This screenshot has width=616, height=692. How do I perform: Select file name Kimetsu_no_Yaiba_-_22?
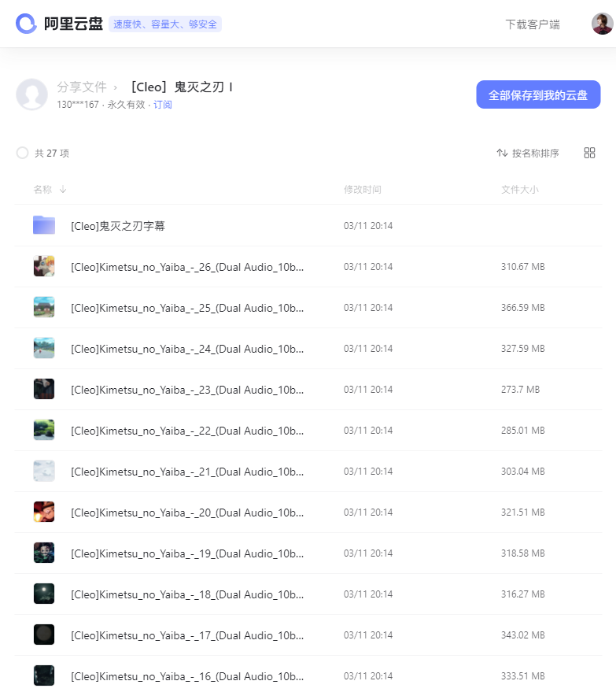187,431
